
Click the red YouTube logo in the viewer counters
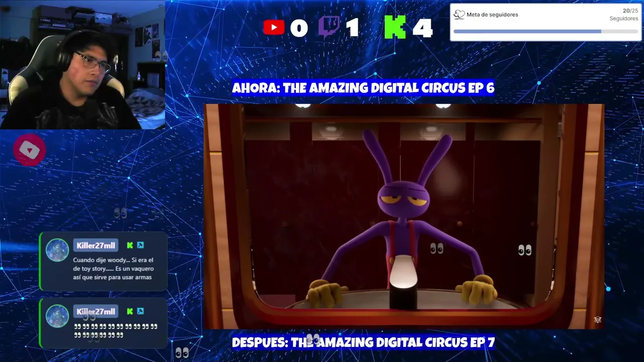coord(274,27)
